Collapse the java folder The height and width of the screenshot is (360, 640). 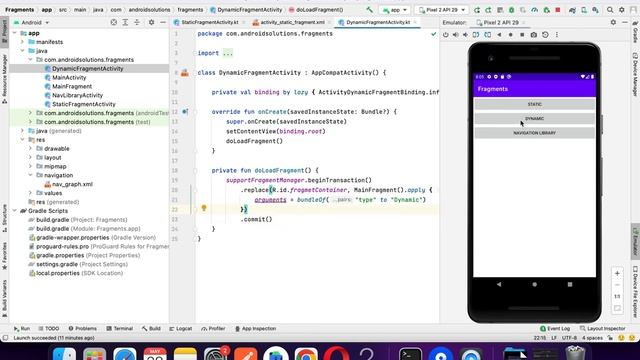22,51
